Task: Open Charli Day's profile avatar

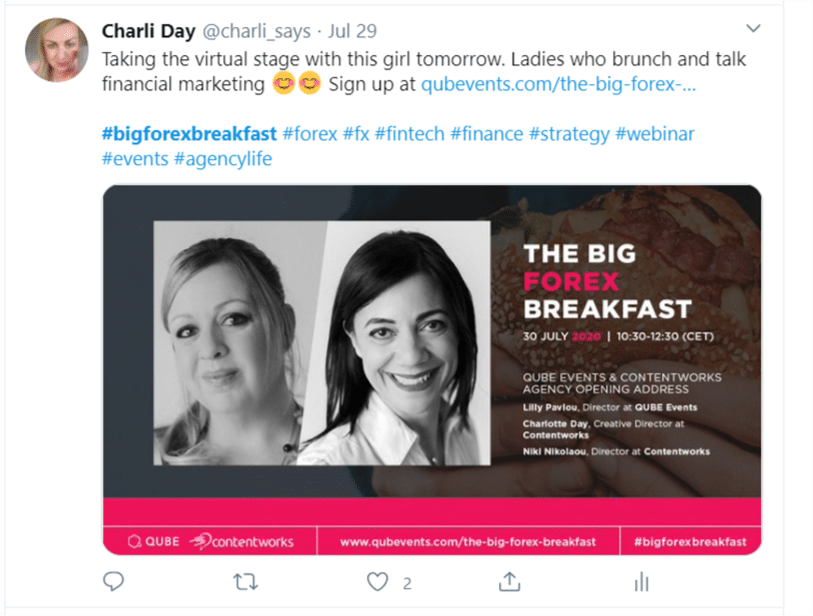Action: [x=57, y=50]
